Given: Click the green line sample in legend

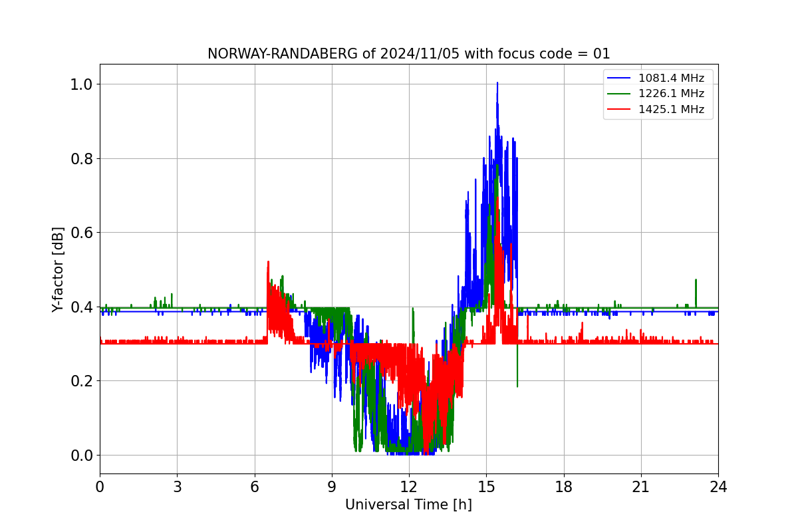Looking at the screenshot, I should [620, 94].
